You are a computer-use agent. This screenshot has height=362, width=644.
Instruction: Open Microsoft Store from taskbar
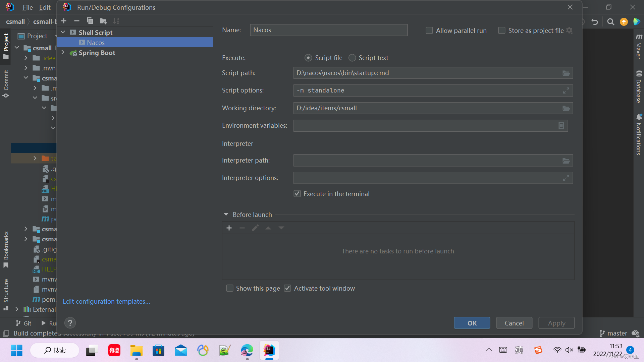[x=158, y=350]
